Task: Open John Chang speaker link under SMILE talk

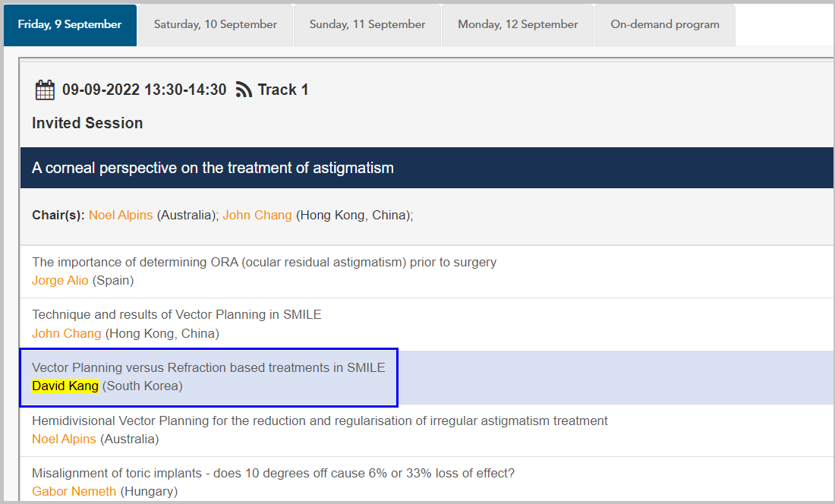Action: [67, 334]
